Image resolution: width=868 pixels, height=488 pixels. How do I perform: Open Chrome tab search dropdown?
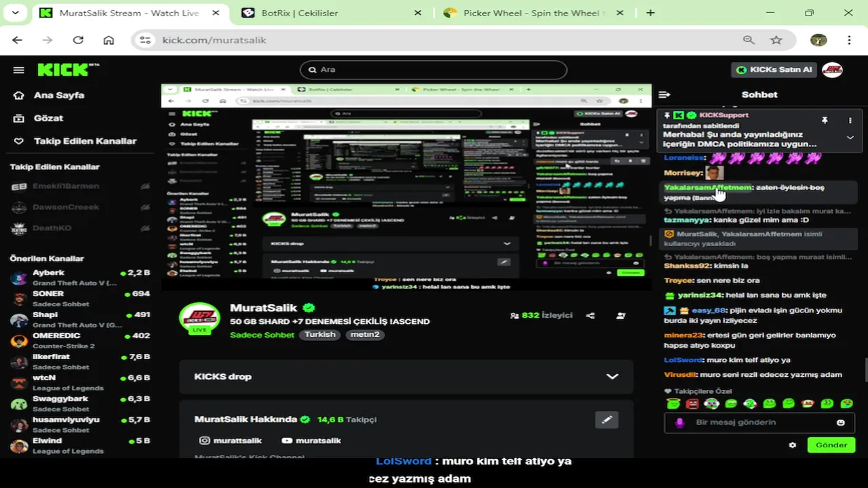pos(15,13)
